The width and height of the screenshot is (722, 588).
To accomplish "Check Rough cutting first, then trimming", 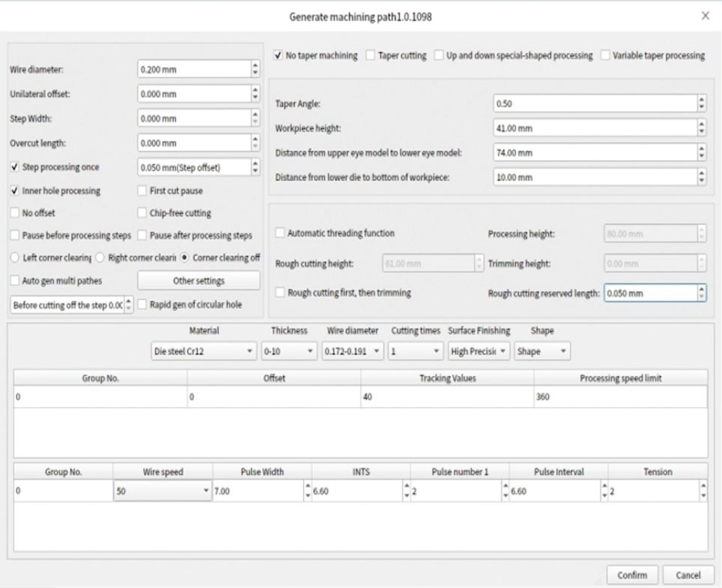I will (280, 292).
